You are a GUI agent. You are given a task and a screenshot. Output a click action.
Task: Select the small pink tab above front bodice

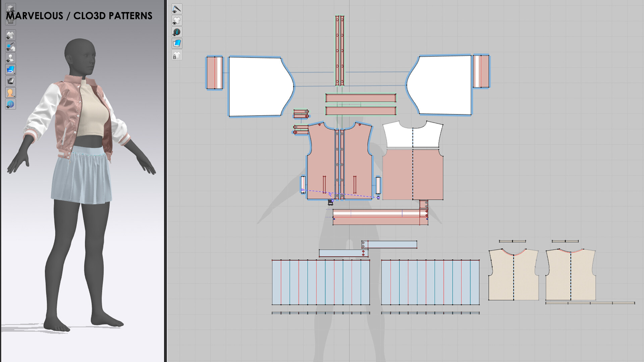(x=301, y=114)
